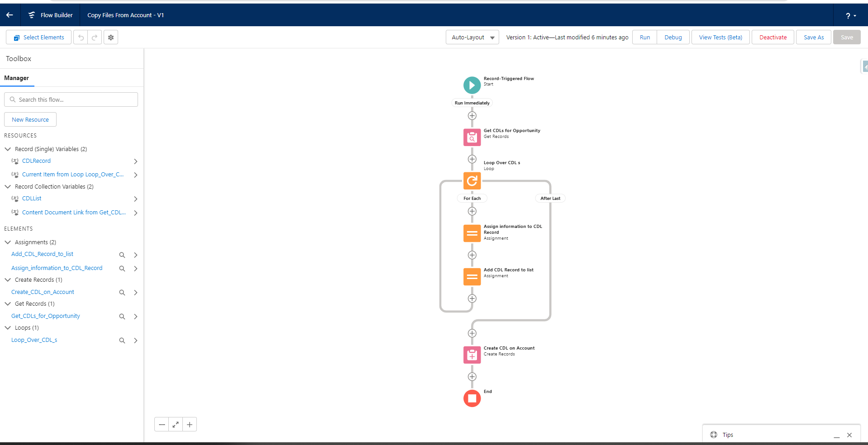Open View Tests (Beta)

pyautogui.click(x=720, y=38)
